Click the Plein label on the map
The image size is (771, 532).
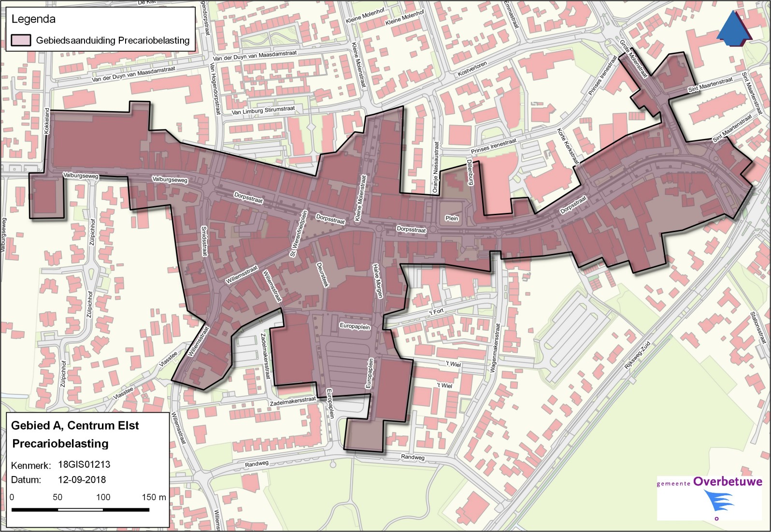tap(452, 218)
